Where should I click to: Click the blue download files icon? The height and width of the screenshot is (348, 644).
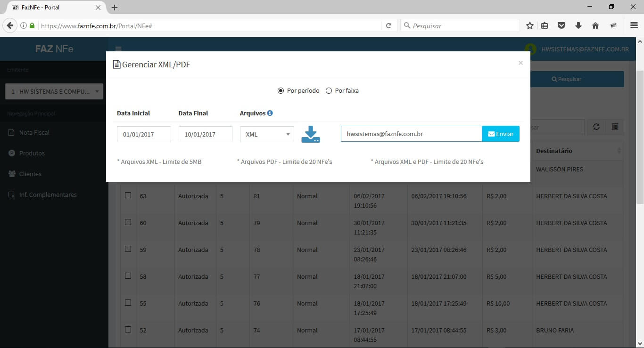[x=311, y=134]
